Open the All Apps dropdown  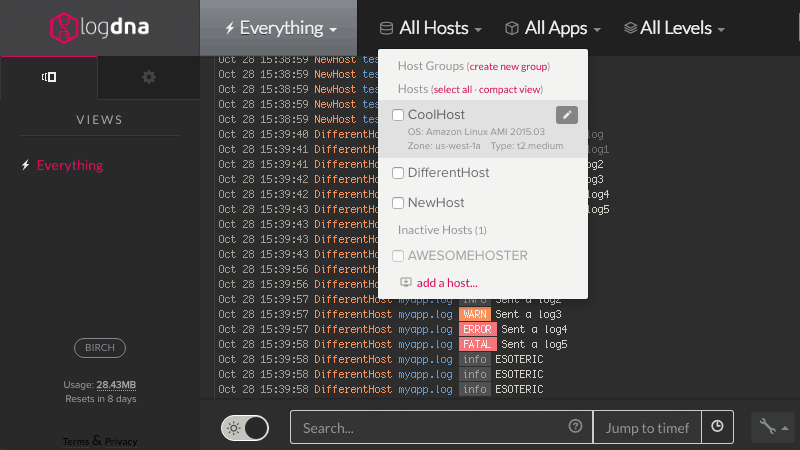[553, 29]
